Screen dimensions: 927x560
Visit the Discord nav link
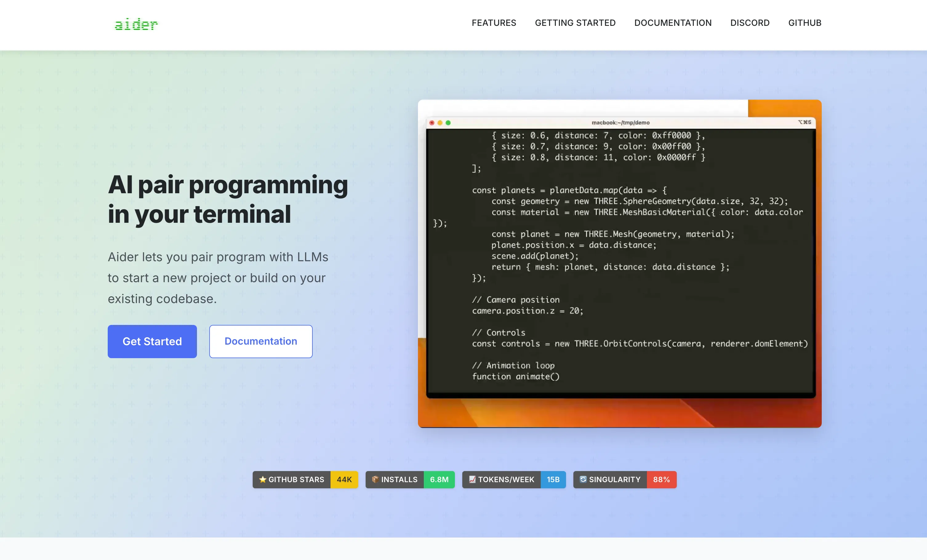coord(749,23)
